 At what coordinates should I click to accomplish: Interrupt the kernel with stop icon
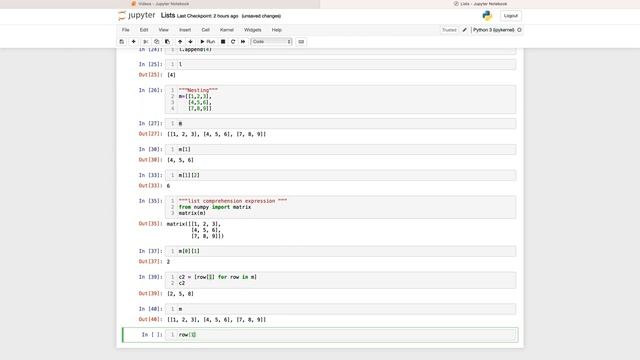223,42
